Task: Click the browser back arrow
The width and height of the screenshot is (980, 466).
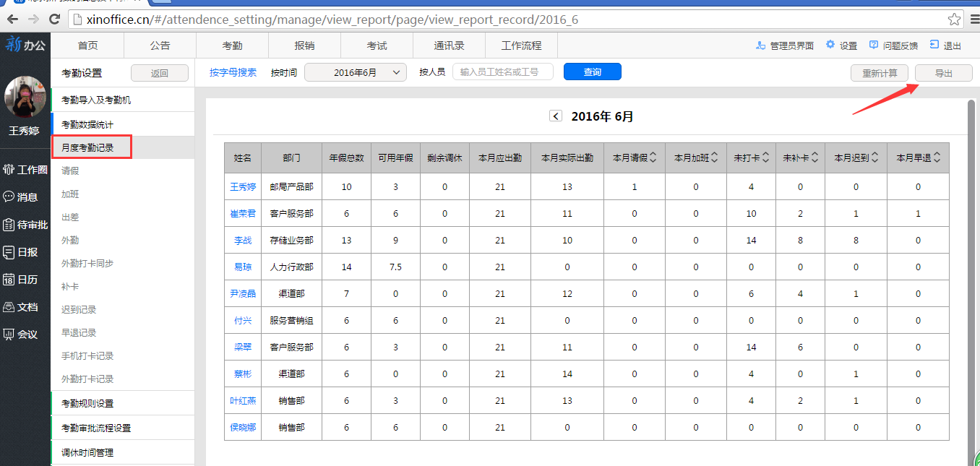Action: tap(14, 20)
